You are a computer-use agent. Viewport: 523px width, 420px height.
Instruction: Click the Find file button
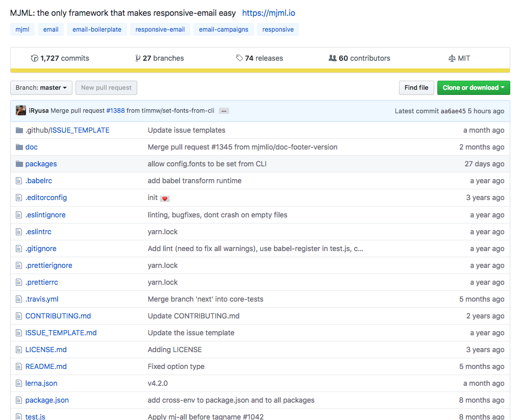[x=416, y=88]
